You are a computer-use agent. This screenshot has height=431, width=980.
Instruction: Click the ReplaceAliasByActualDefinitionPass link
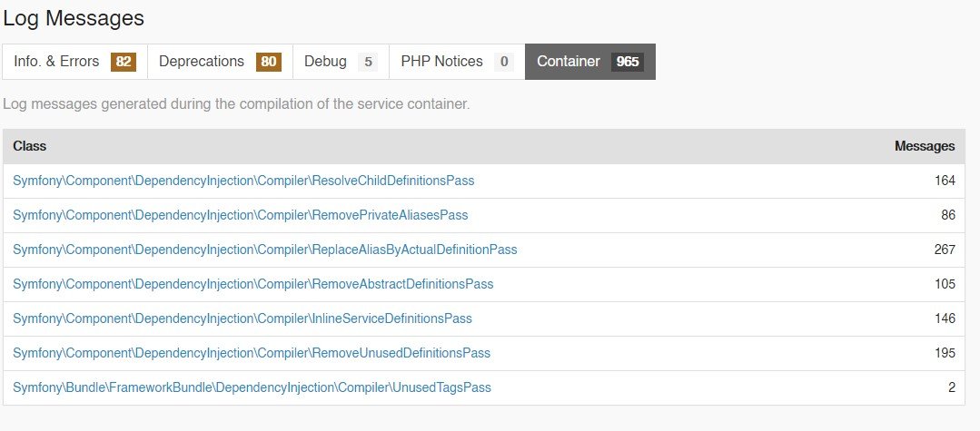point(265,250)
